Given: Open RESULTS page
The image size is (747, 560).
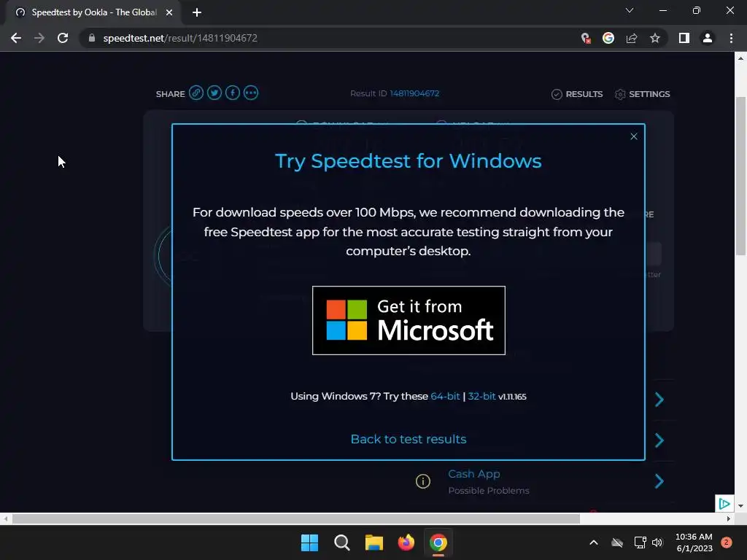Looking at the screenshot, I should point(577,94).
